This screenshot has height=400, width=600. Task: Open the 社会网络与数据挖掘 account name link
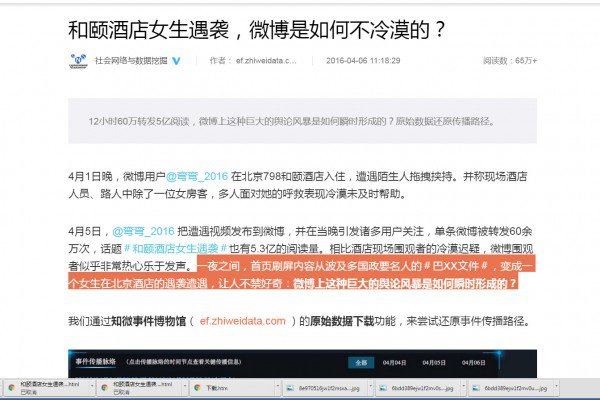pos(131,60)
